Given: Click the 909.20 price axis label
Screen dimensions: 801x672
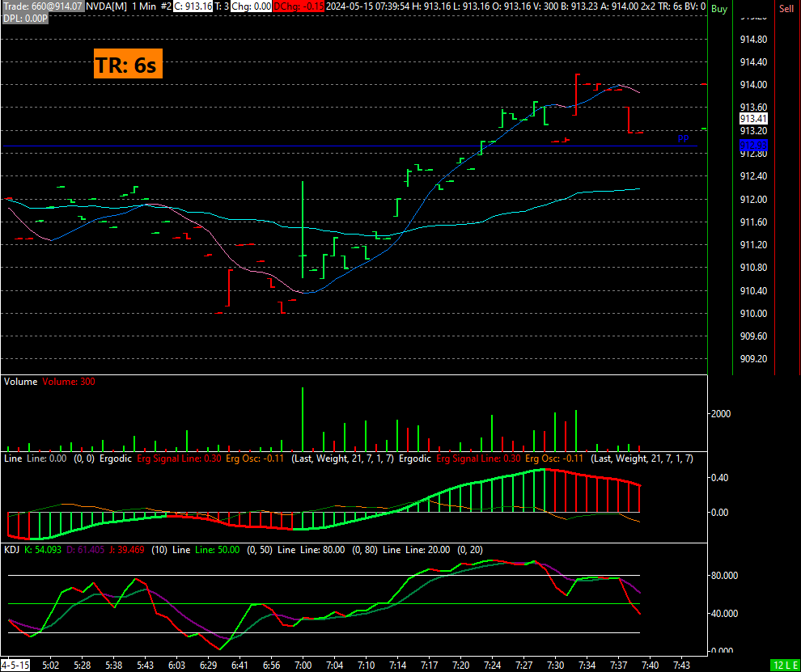Looking at the screenshot, I should (753, 359).
